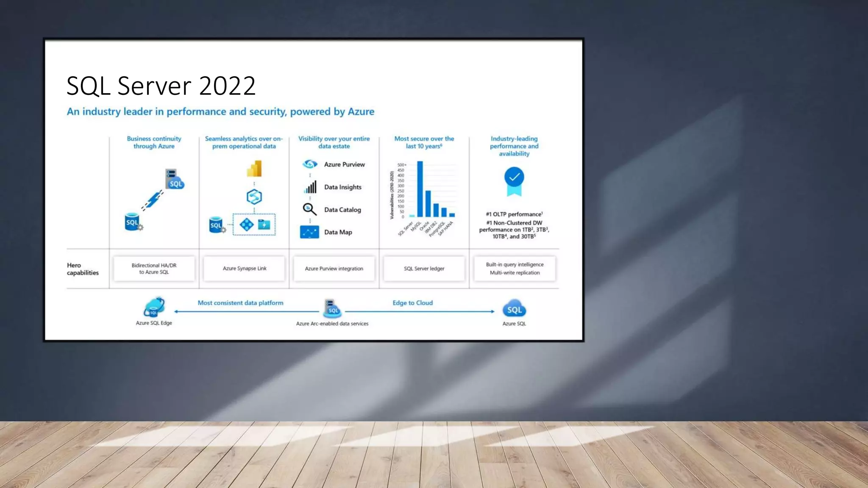This screenshot has width=868, height=488.
Task: Click the Data Map blue icon
Action: coord(309,232)
